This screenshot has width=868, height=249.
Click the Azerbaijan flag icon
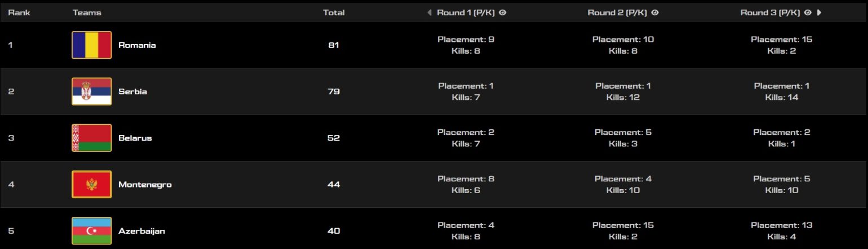91,231
